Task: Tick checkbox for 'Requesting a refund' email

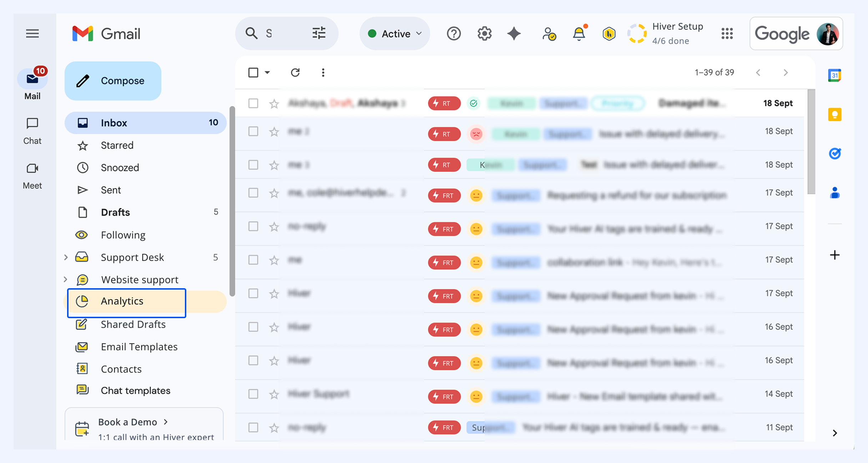Action: [x=253, y=193]
